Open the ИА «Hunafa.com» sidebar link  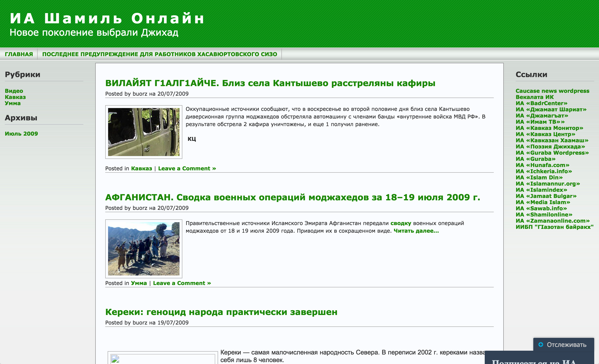[542, 165]
